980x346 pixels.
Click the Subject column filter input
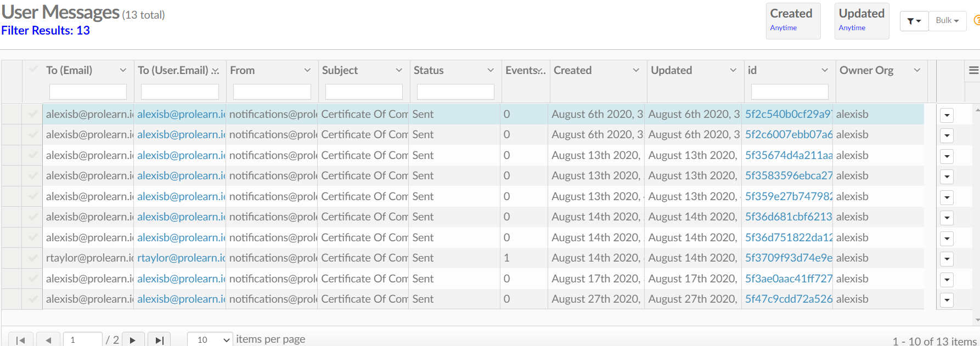coord(364,92)
